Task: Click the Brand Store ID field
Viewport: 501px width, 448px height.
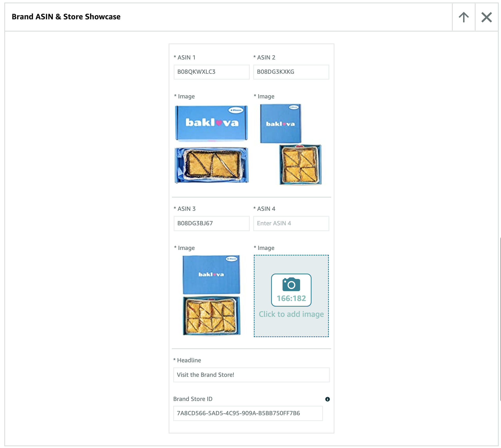Action: click(248, 413)
